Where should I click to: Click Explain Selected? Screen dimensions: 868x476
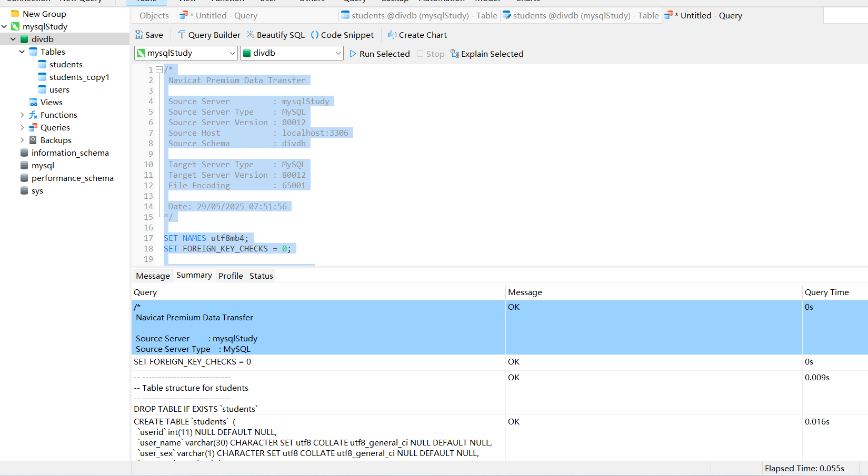[487, 54]
